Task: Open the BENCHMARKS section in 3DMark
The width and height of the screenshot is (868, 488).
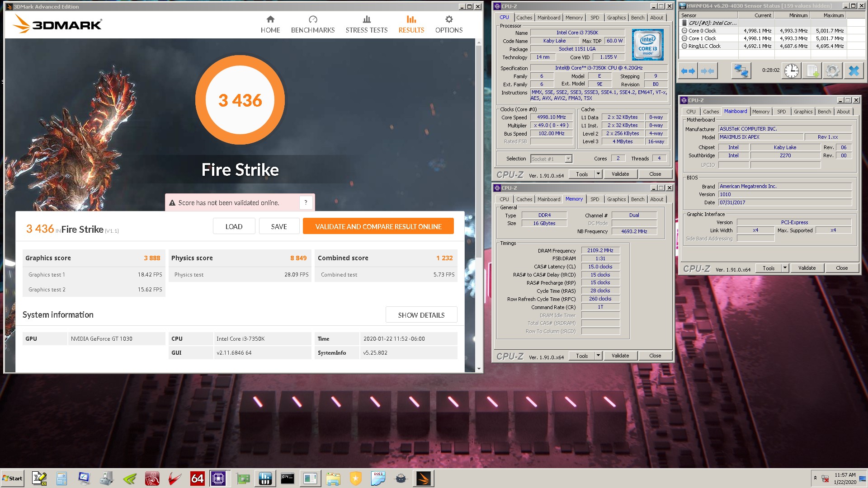Action: tap(313, 24)
